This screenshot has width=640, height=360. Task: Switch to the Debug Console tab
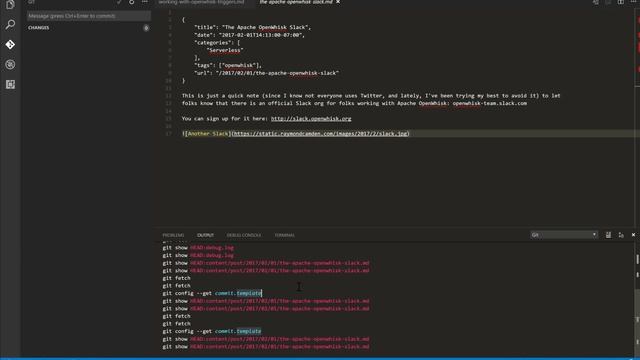tap(244, 235)
